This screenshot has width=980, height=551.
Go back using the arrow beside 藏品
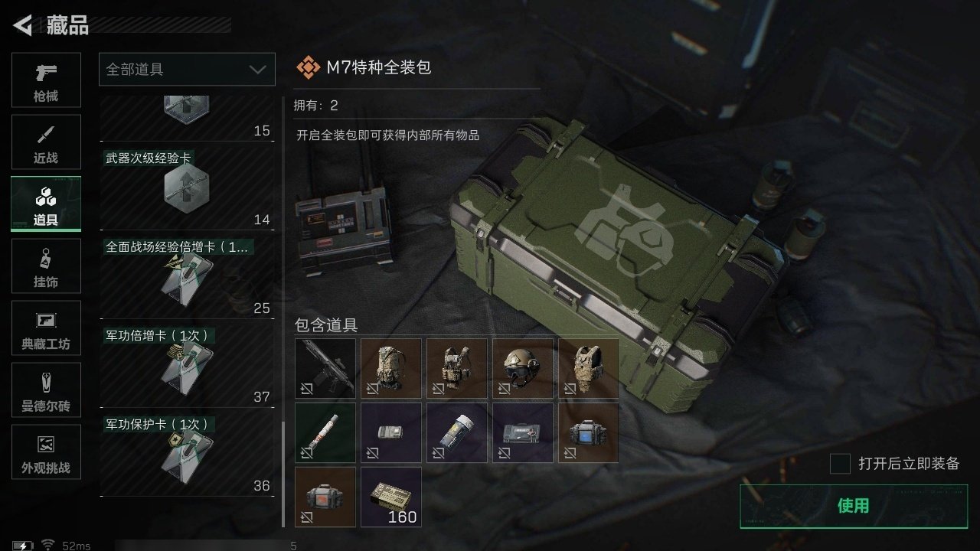tap(23, 25)
